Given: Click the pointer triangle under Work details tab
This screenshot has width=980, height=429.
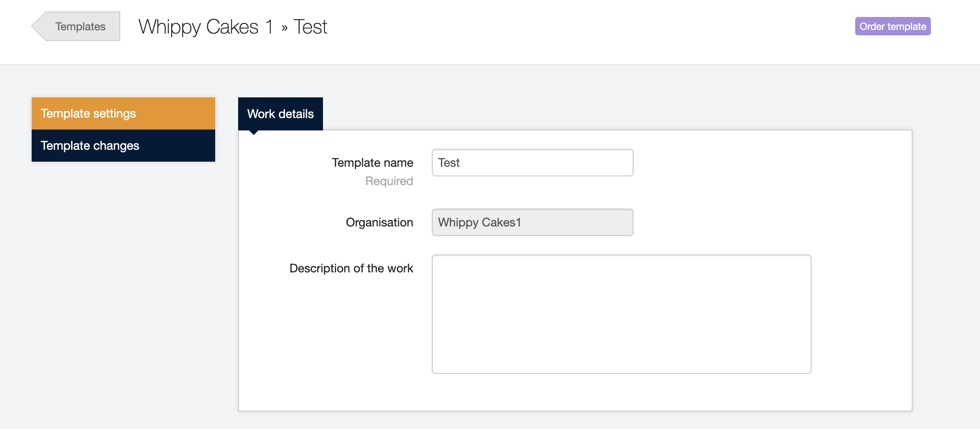Looking at the screenshot, I should click(253, 132).
